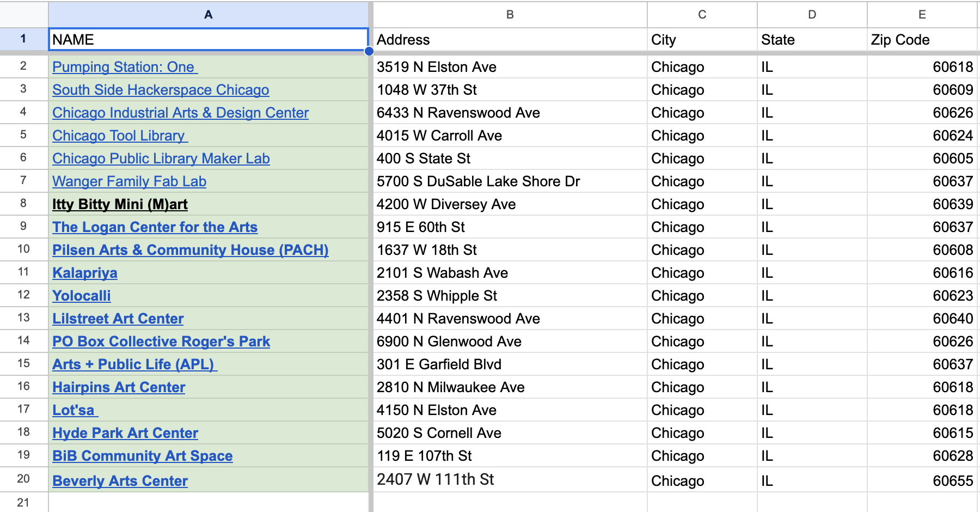Open the Beverly Arts Center link

(x=120, y=481)
